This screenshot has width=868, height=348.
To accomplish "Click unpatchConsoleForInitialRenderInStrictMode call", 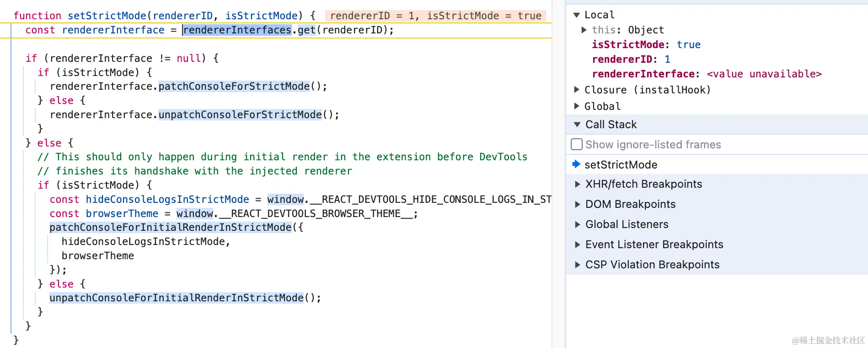I will point(177,298).
